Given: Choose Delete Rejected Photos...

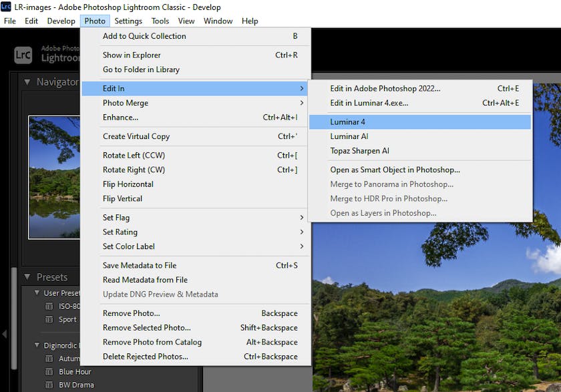Looking at the screenshot, I should pos(195,357).
